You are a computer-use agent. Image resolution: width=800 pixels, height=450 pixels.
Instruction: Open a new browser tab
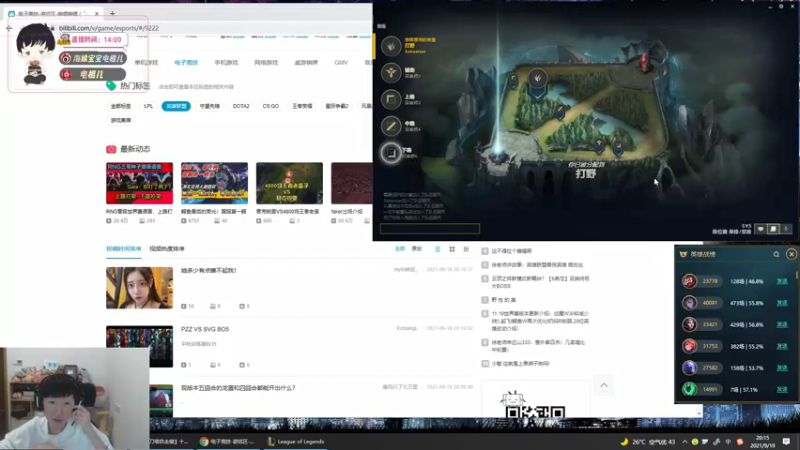(x=112, y=13)
